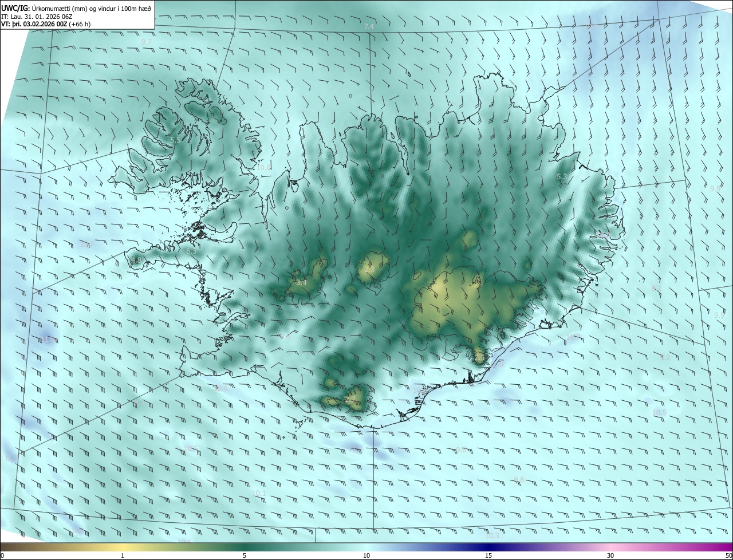Click the map value '9.7'
The height and width of the screenshot is (560, 733).
coord(147,42)
